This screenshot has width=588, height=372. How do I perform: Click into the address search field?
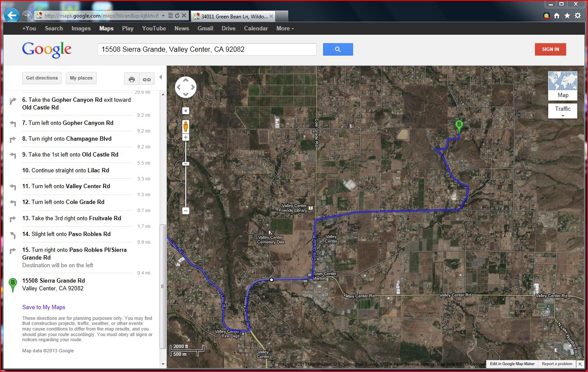pyautogui.click(x=207, y=50)
